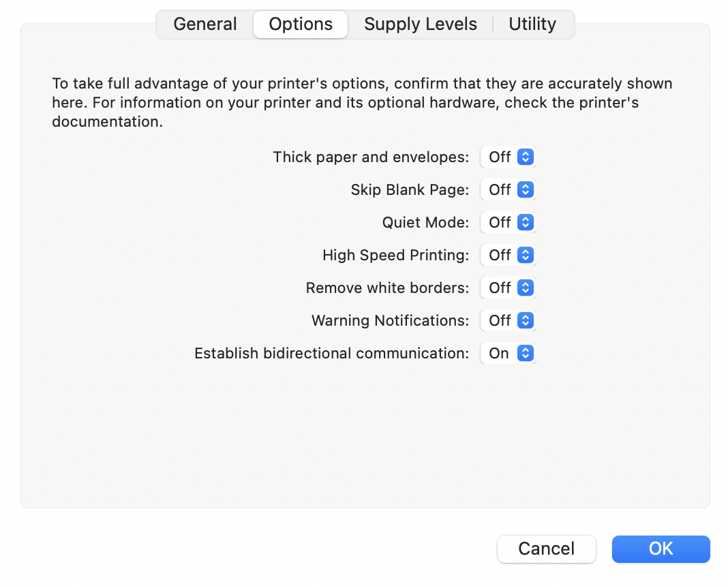Open bidirectional communication On popup
The height and width of the screenshot is (586, 728).
[x=508, y=353]
